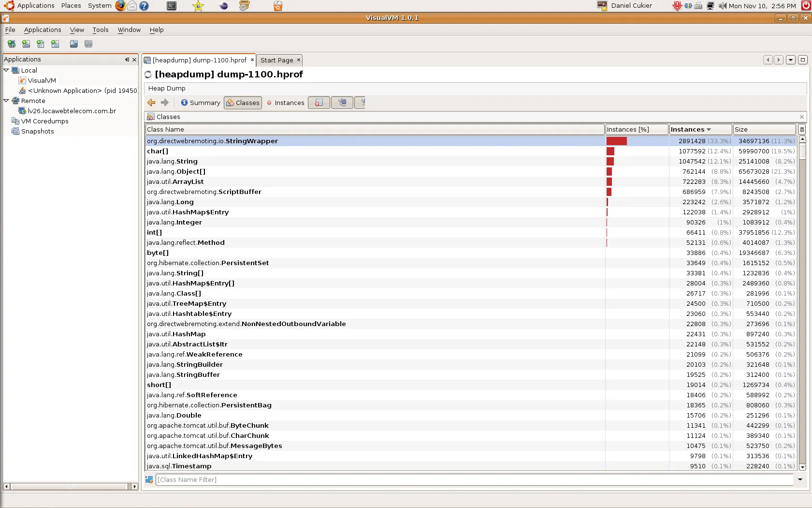Click the red bar for StringWrapper row

(x=617, y=141)
